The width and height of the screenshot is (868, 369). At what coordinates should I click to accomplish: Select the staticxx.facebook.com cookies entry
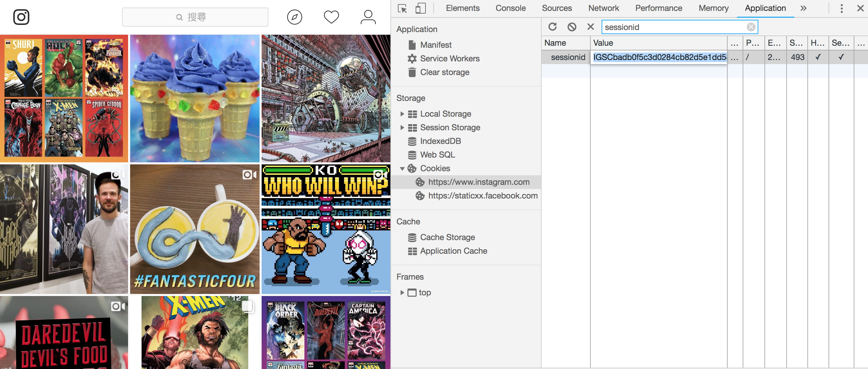[482, 196]
